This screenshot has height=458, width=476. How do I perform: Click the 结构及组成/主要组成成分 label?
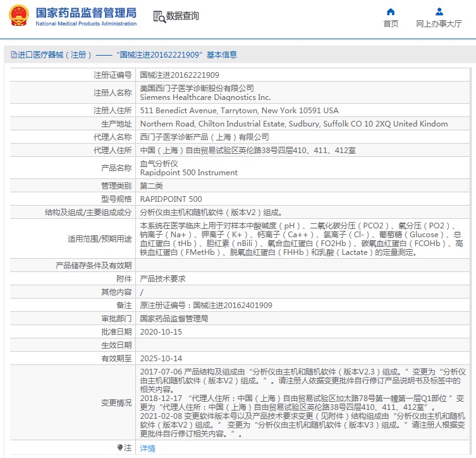point(88,213)
